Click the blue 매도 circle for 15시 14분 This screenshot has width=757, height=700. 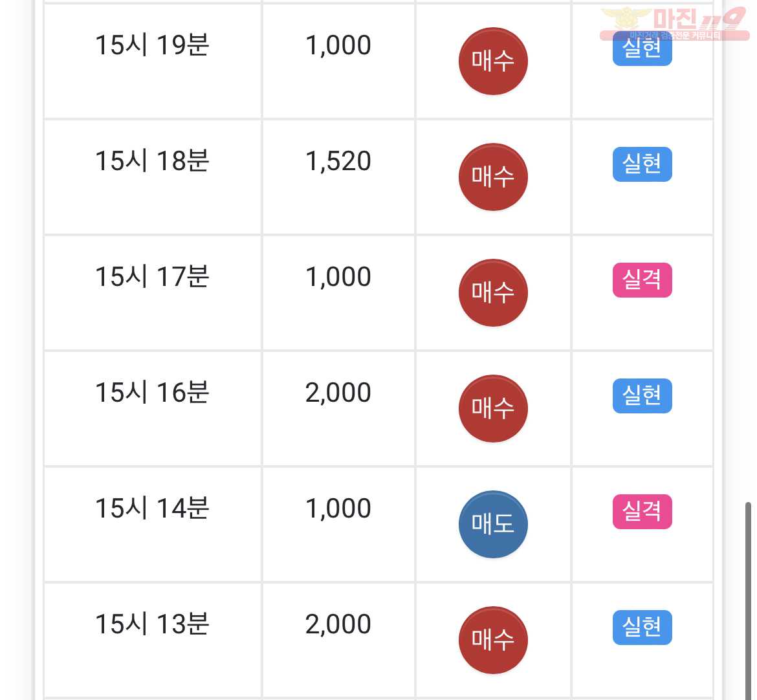pyautogui.click(x=493, y=525)
